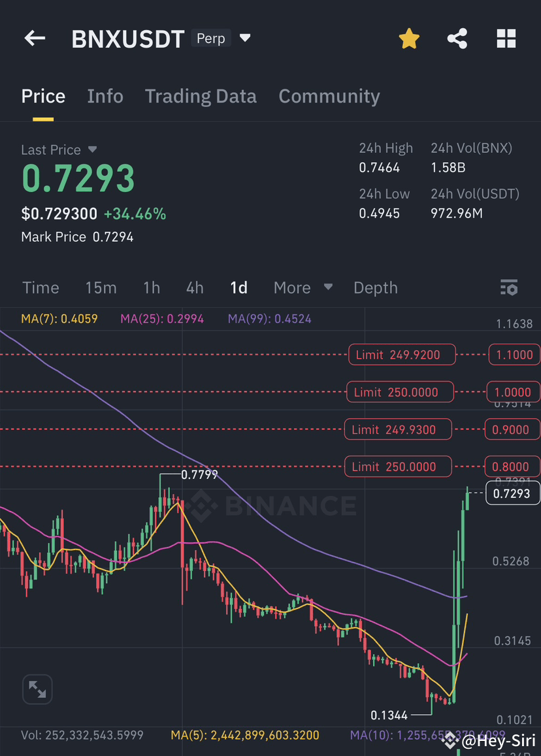This screenshot has height=756, width=541.
Task: Tap the back arrow icon
Action: click(35, 38)
